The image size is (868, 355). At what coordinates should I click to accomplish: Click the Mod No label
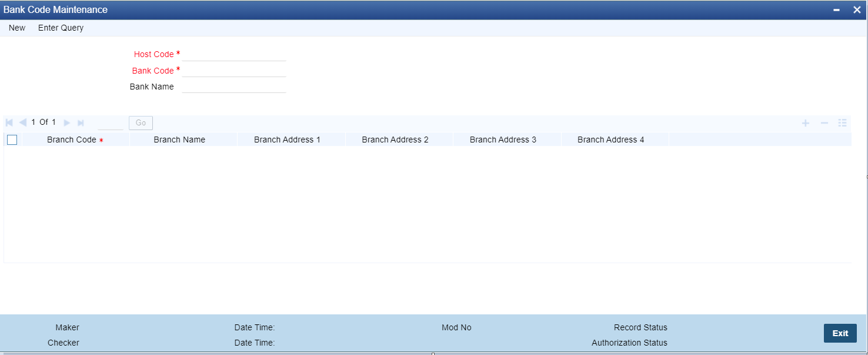[x=456, y=327]
